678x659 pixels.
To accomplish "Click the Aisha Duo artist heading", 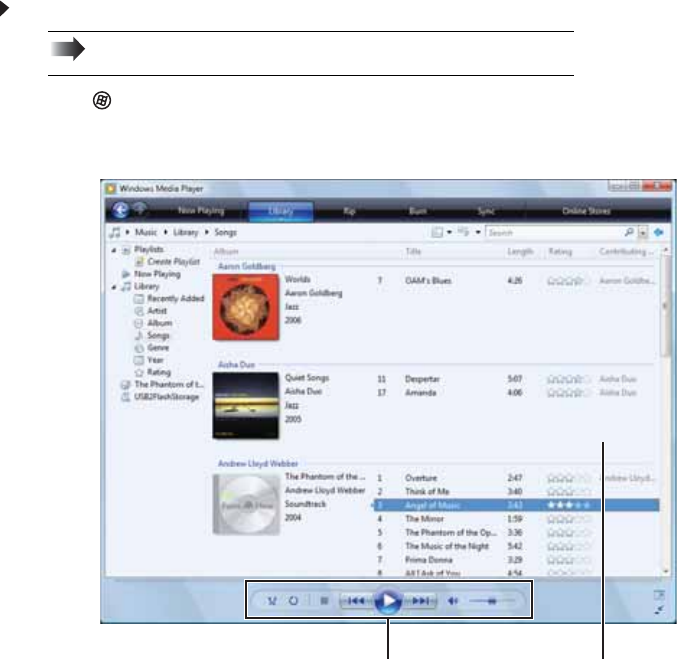I will 237,365.
